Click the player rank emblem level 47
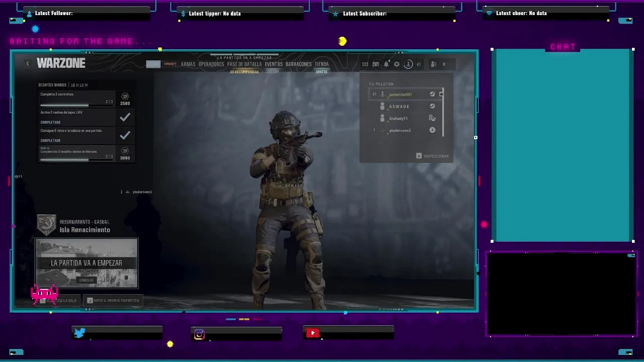 click(x=409, y=64)
